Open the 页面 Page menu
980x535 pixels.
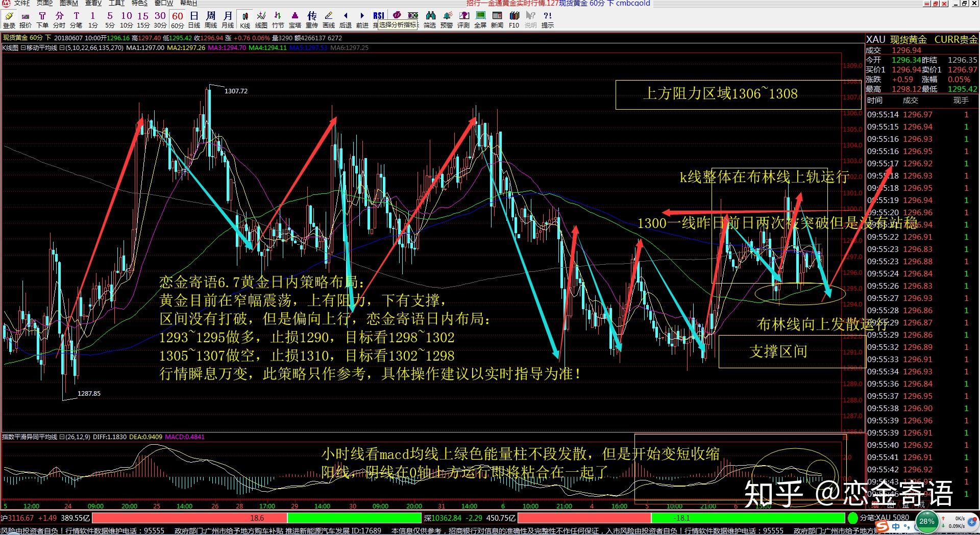click(44, 3)
